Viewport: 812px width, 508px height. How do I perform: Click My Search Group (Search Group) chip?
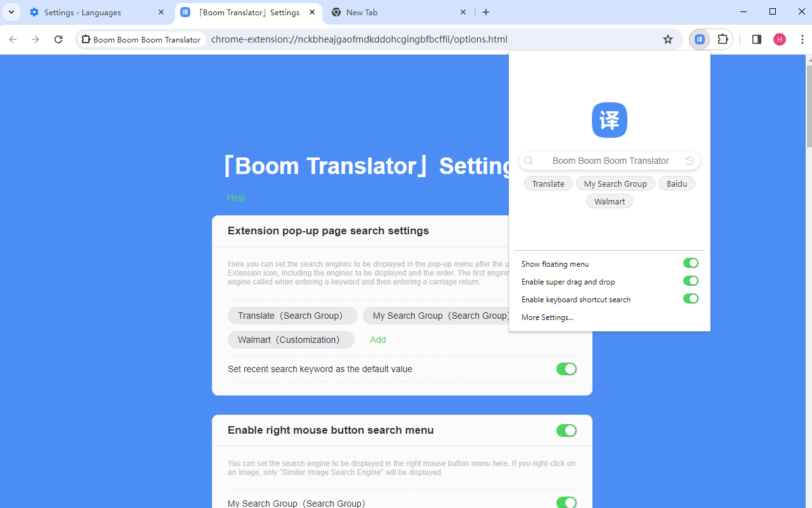(x=437, y=316)
